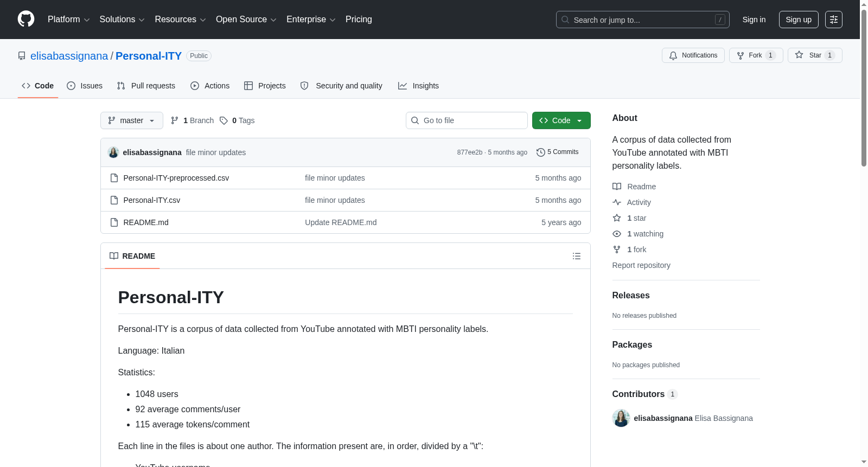Open the Pull requests tab
The height and width of the screenshot is (467, 868).
click(x=146, y=86)
